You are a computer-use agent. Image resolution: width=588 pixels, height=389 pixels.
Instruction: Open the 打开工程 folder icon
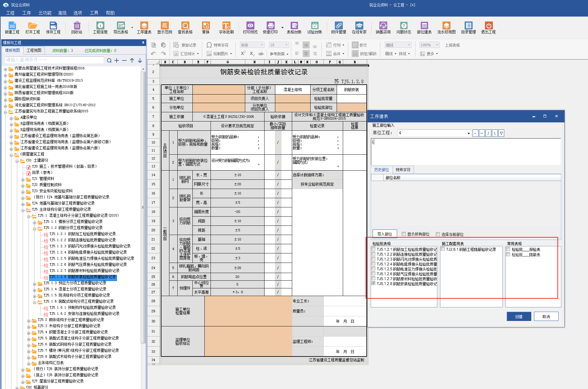click(33, 28)
